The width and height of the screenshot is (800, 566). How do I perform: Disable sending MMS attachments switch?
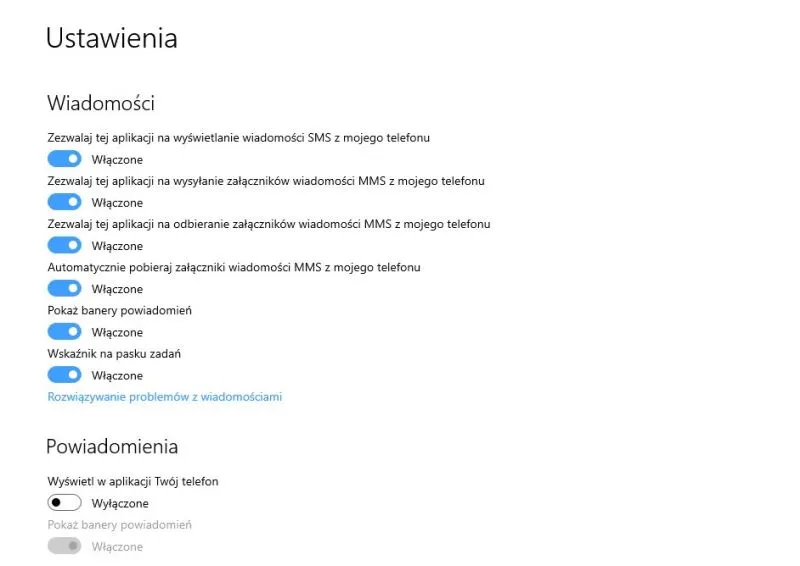tap(64, 202)
